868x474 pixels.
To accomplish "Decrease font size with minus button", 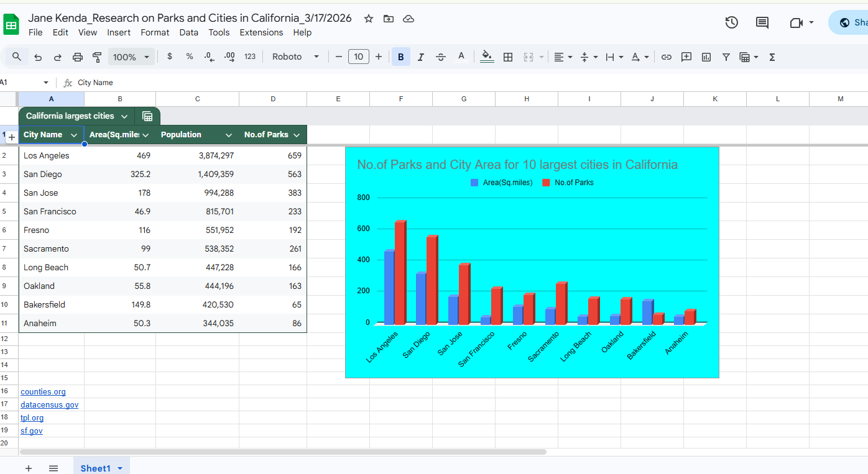I will [x=339, y=57].
